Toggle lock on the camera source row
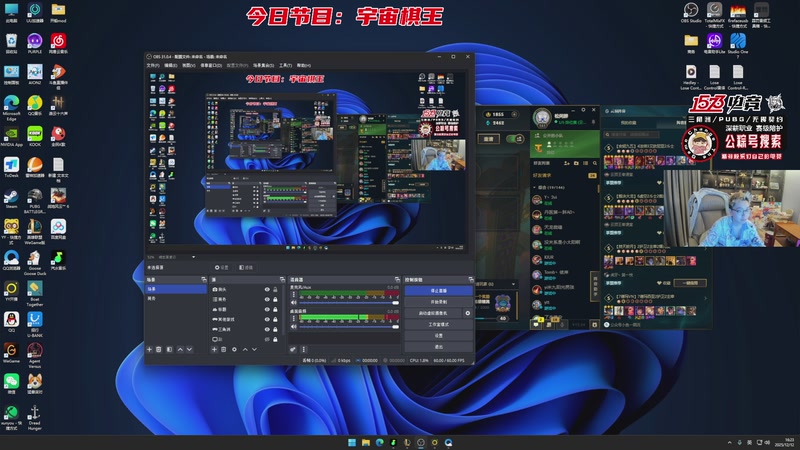800x450 pixels. click(276, 289)
